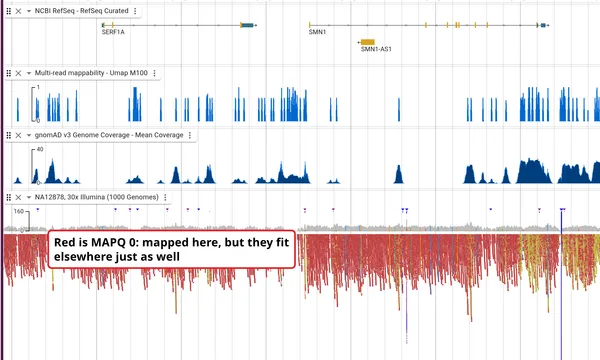Grab the gnomAD Genome Coverage drag handle

[x=8, y=135]
